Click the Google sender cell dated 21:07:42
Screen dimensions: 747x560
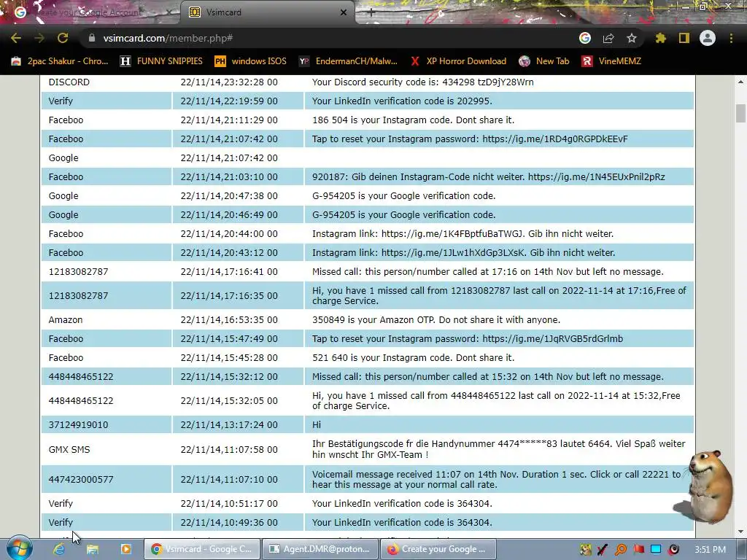coord(107,157)
